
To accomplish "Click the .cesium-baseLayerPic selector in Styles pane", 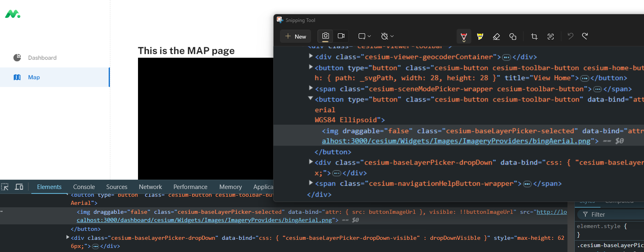I will click(x=610, y=245).
